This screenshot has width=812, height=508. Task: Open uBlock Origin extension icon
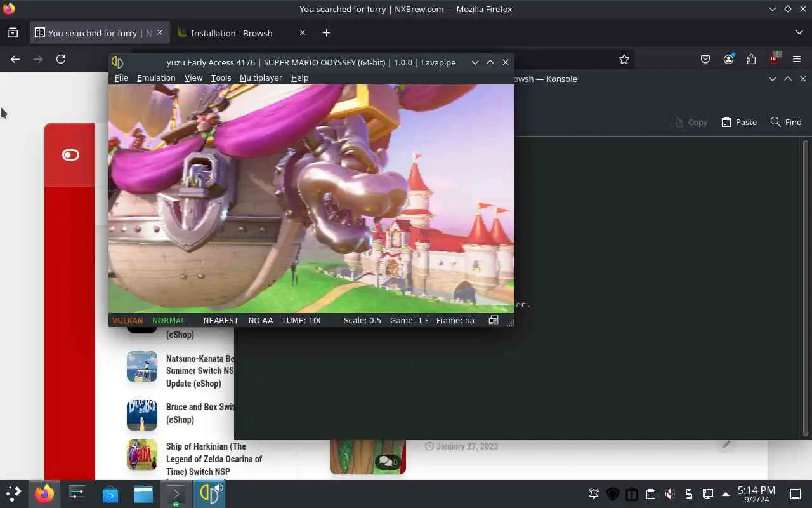774,59
